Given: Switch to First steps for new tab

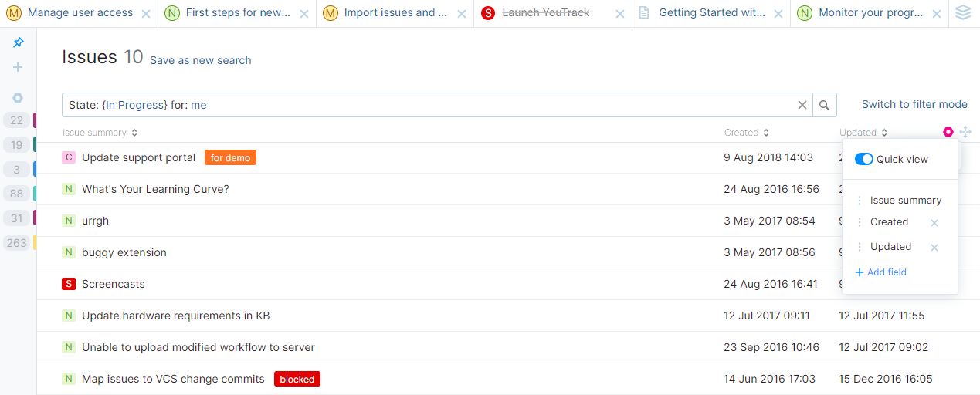Looking at the screenshot, I should (x=238, y=13).
